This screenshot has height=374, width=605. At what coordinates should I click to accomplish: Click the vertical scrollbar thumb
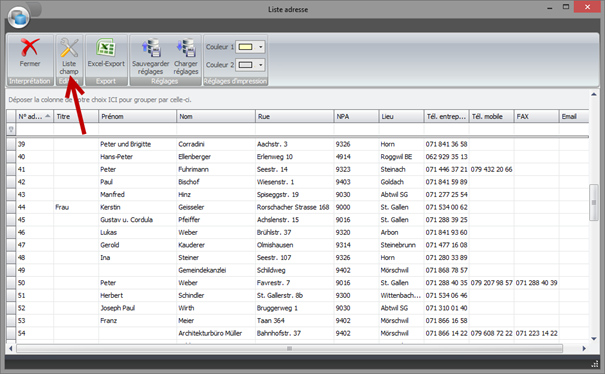tap(594, 203)
